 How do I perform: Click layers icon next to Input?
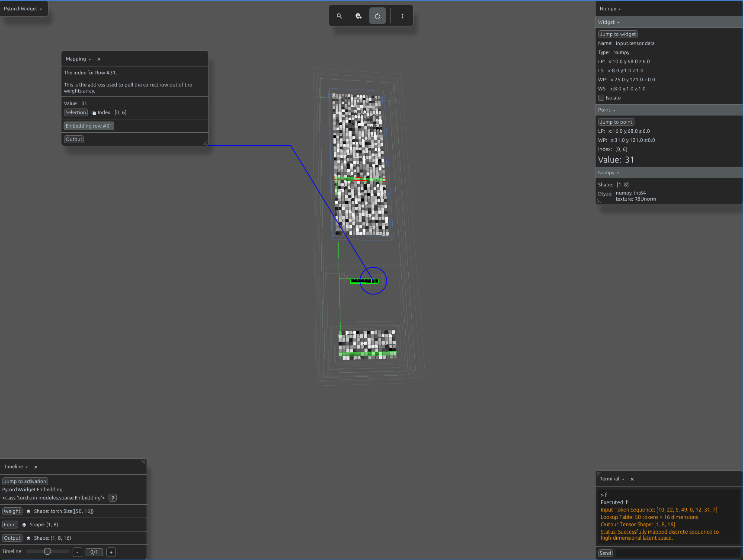click(24, 525)
